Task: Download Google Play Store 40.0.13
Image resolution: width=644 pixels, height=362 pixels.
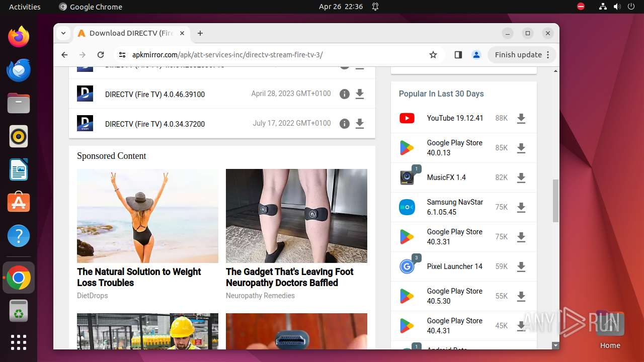Action: (x=521, y=148)
